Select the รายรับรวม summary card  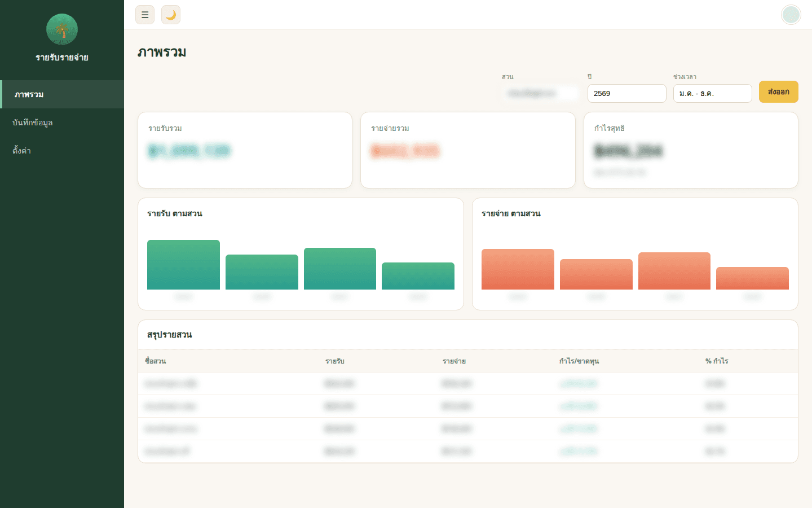point(245,150)
